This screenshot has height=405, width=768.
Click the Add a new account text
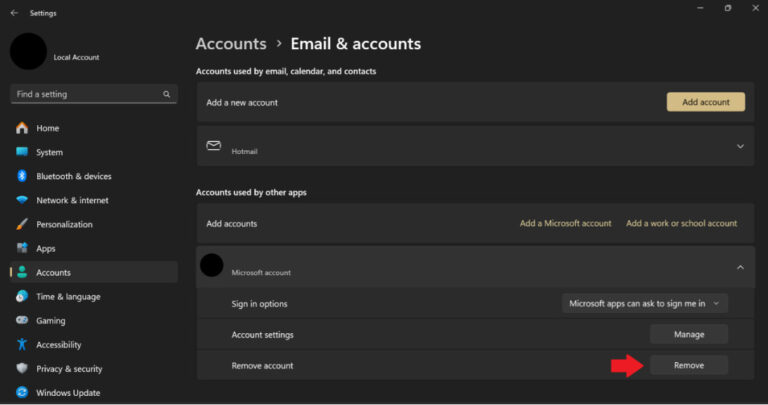242,103
